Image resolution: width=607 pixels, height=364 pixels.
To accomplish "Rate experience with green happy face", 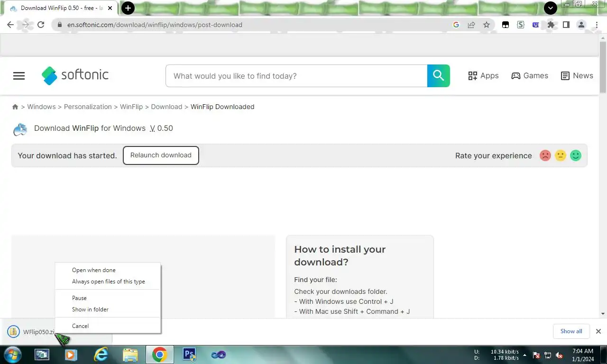I will [x=576, y=155].
